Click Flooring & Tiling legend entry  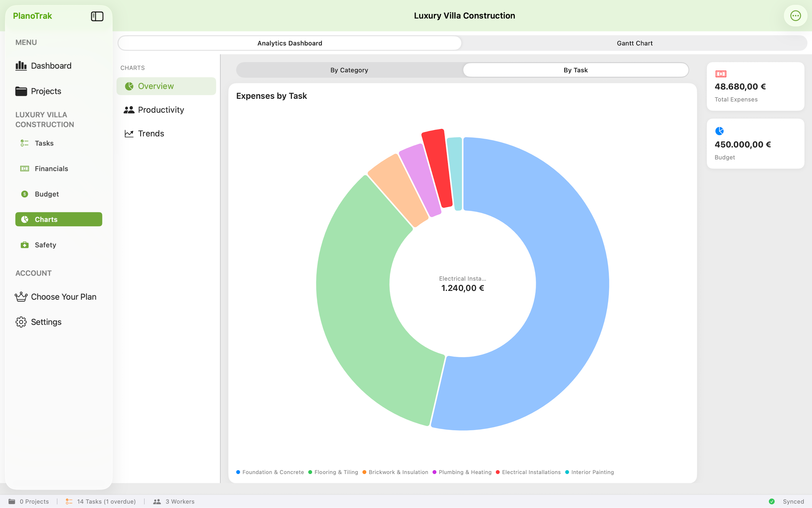click(333, 472)
